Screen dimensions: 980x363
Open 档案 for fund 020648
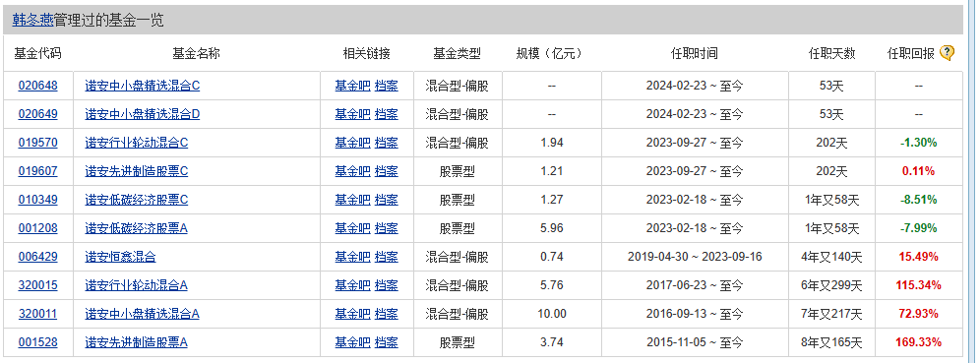click(387, 86)
